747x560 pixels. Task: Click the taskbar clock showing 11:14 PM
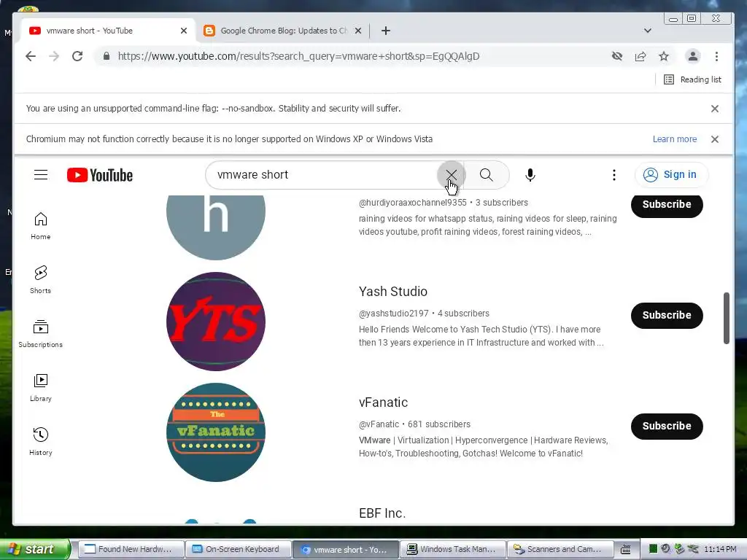coord(720,550)
